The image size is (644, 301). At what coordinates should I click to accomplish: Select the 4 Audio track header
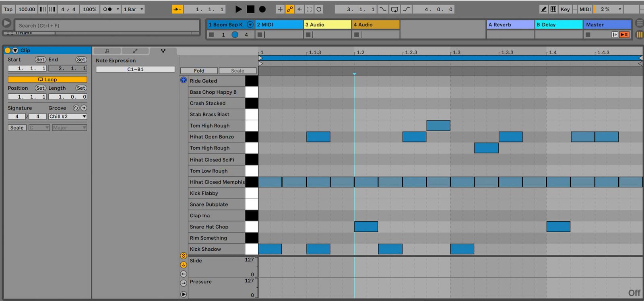click(x=376, y=25)
